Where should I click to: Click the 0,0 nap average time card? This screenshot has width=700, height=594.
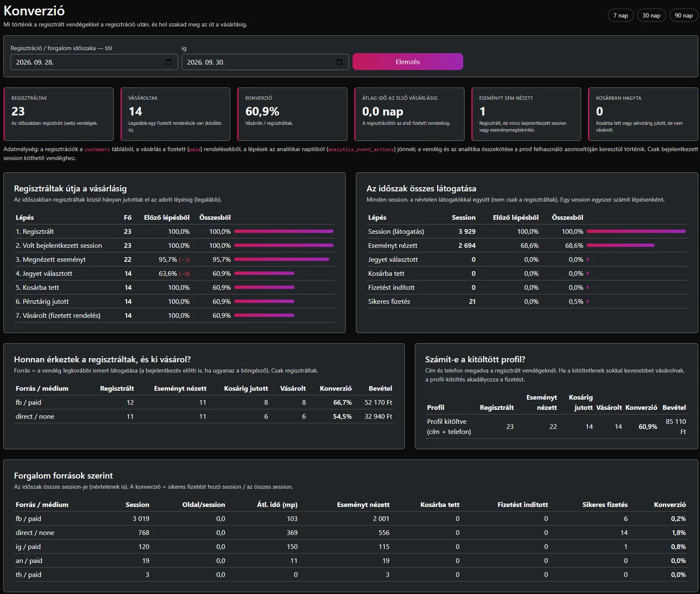(x=409, y=114)
